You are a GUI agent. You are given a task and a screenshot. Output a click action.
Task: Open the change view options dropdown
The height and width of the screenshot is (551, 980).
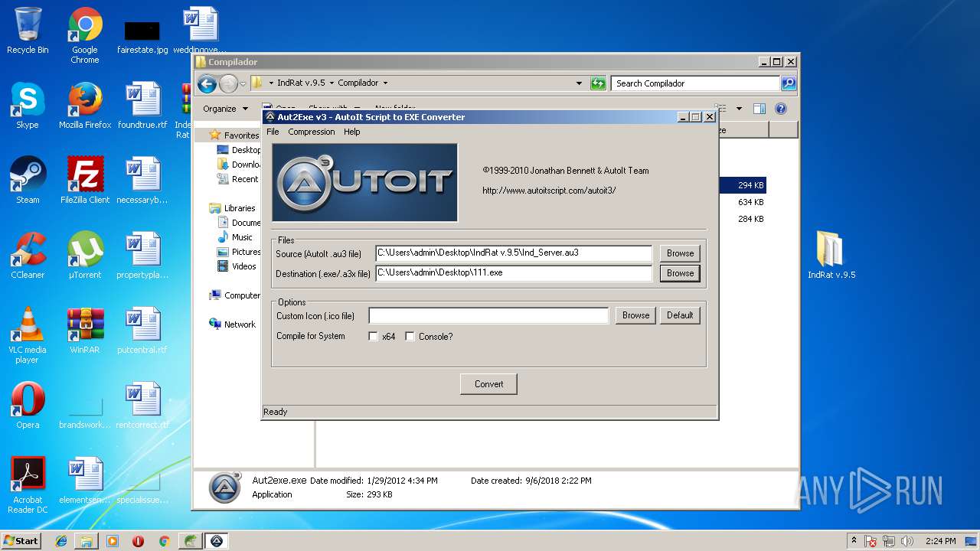click(739, 109)
